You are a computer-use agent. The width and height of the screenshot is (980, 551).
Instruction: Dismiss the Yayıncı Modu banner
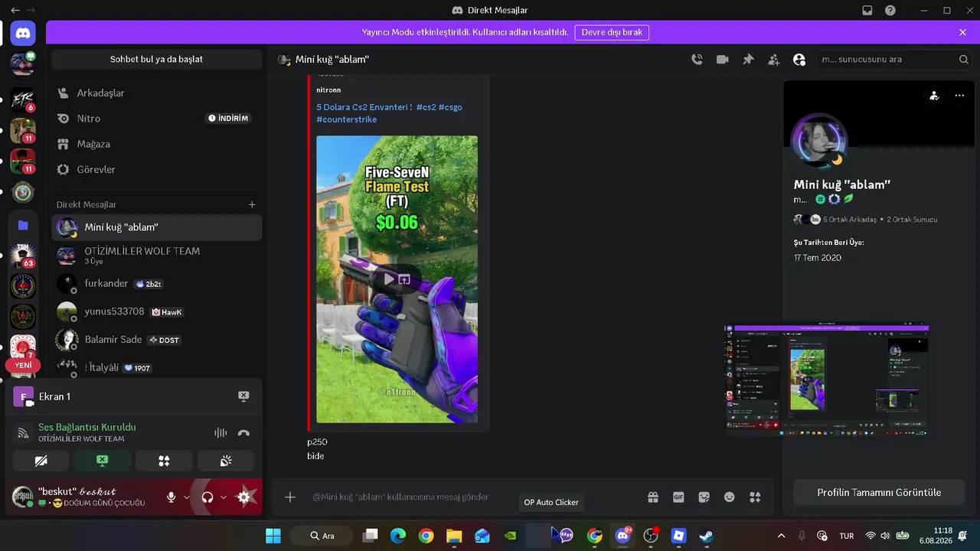tap(962, 32)
